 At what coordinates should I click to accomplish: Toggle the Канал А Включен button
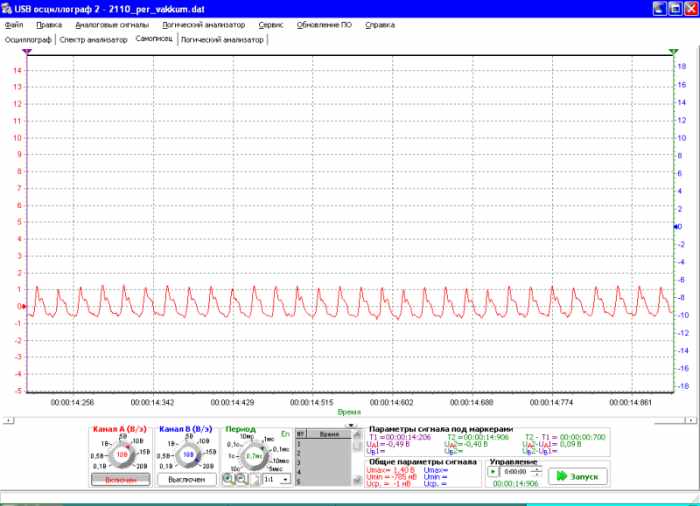121,480
